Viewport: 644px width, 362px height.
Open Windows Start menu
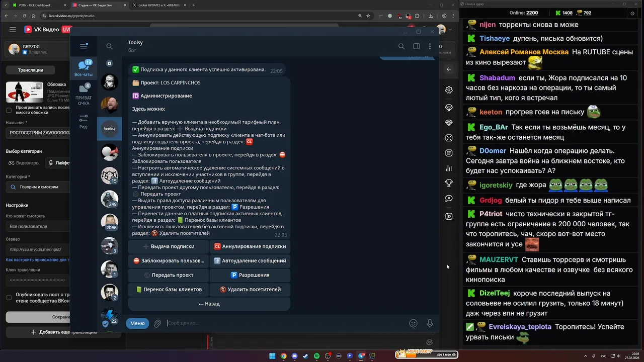click(x=272, y=356)
